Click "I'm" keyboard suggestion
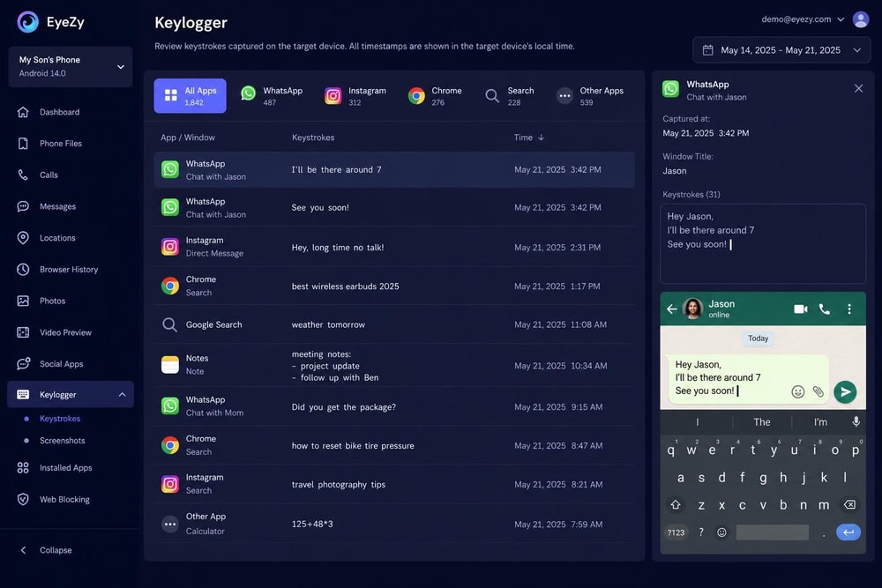 [x=820, y=421]
